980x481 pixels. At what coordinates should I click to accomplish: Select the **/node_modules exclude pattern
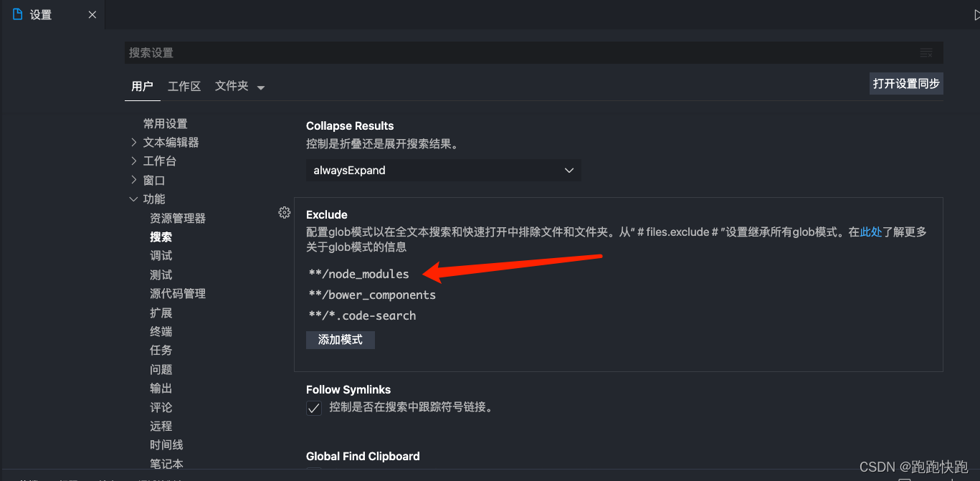358,274
